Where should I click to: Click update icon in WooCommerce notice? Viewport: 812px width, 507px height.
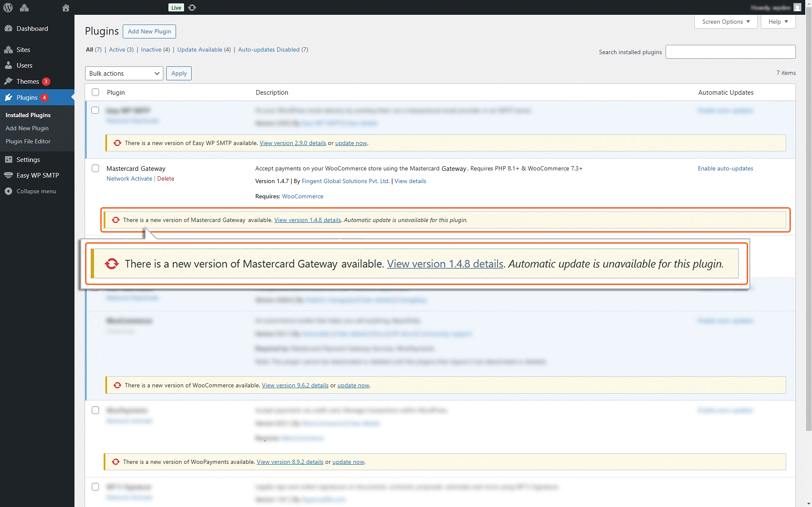tap(117, 385)
